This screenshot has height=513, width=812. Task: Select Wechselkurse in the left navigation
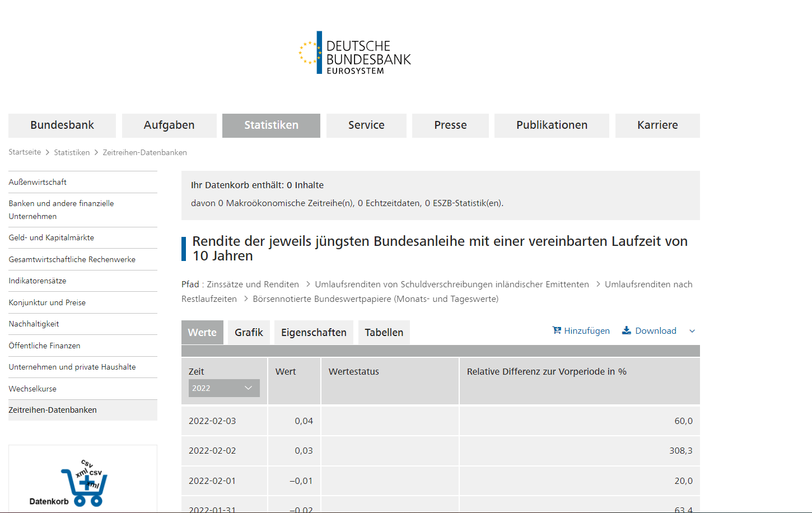click(x=32, y=389)
